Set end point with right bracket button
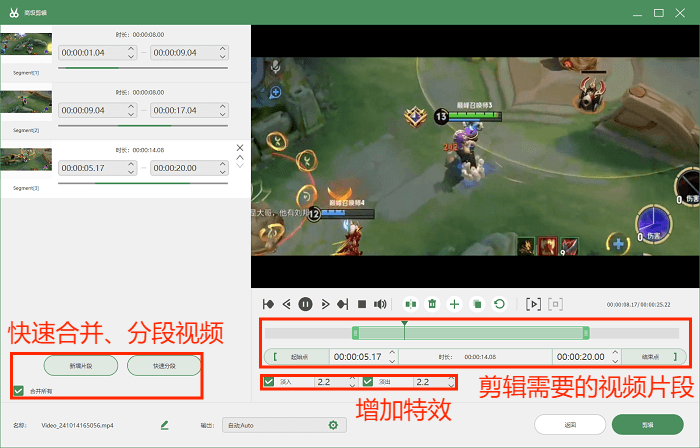 654,357
